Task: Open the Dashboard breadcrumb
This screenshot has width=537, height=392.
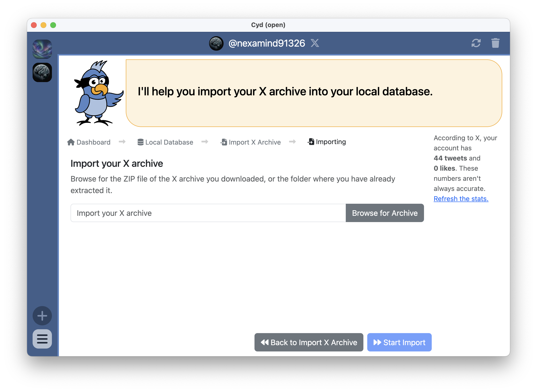Action: pyautogui.click(x=93, y=142)
